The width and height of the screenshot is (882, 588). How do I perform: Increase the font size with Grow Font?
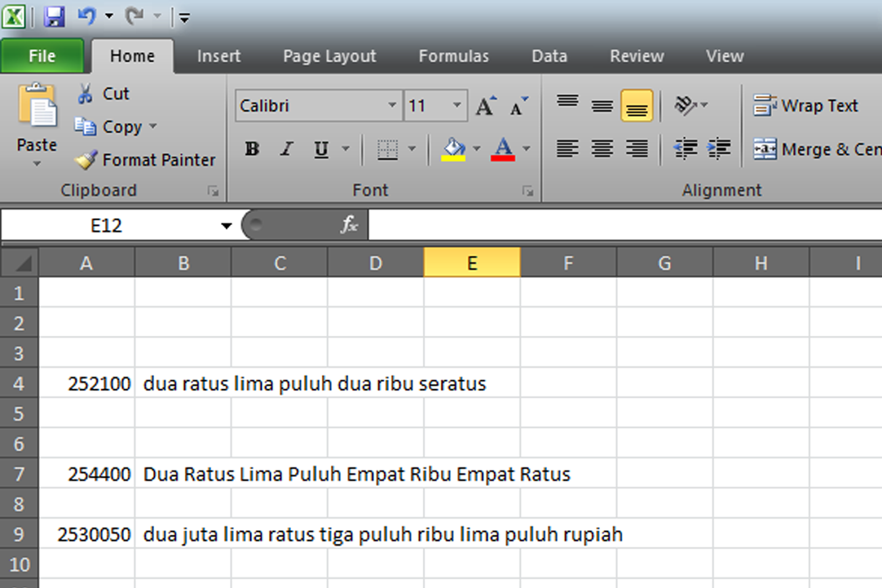pos(485,105)
